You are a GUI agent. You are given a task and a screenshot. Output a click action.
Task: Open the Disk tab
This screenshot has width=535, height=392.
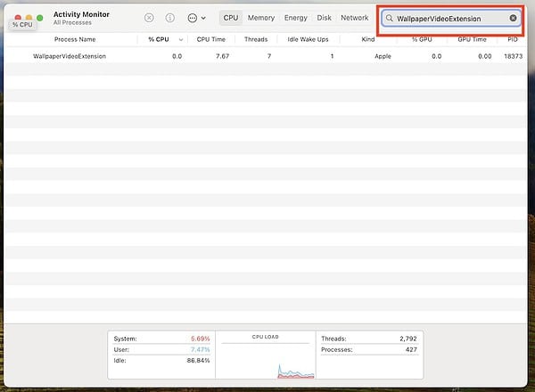(324, 18)
